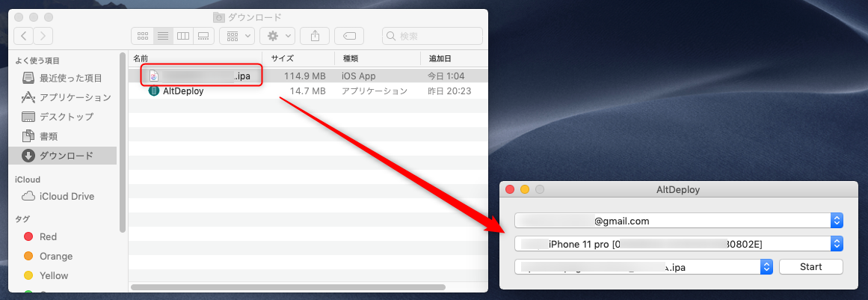
Task: Close the AltDeploy window
Action: 511,189
